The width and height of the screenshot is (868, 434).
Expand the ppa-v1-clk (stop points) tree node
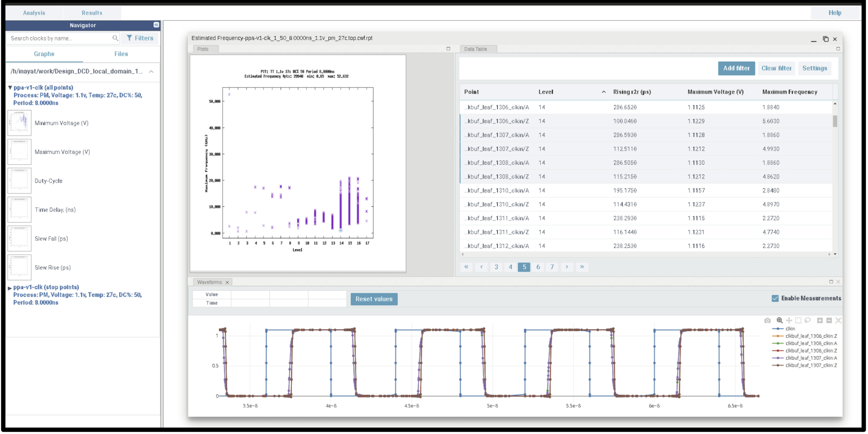point(10,288)
